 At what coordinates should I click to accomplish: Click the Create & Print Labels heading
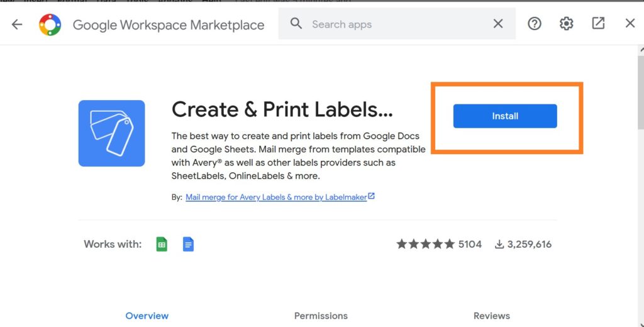pos(282,109)
